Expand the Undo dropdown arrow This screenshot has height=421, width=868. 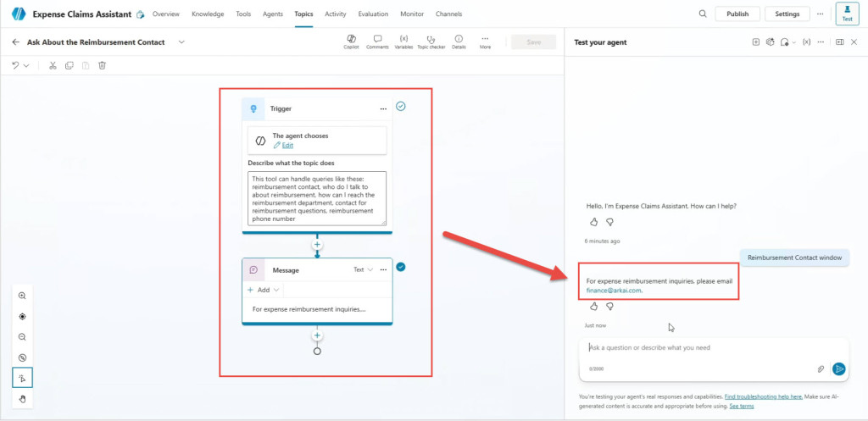coord(26,66)
